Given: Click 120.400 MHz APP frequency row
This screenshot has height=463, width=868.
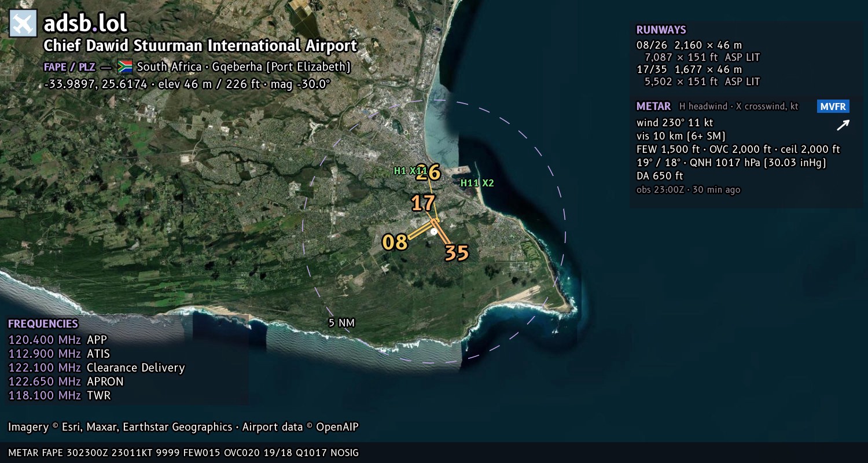Looking at the screenshot, I should (x=58, y=340).
